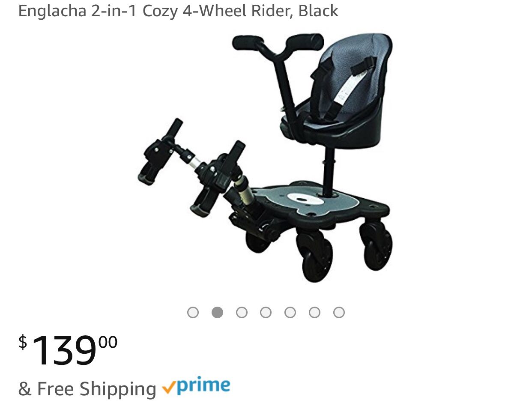Tap the orange Prime checkmark icon

168,388
